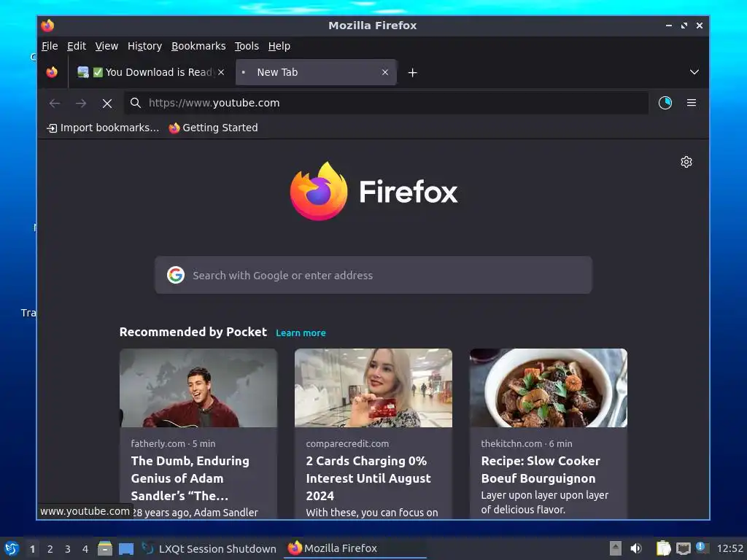Open clipboard manager tray icon
The width and height of the screenshot is (747, 560).
tap(663, 548)
